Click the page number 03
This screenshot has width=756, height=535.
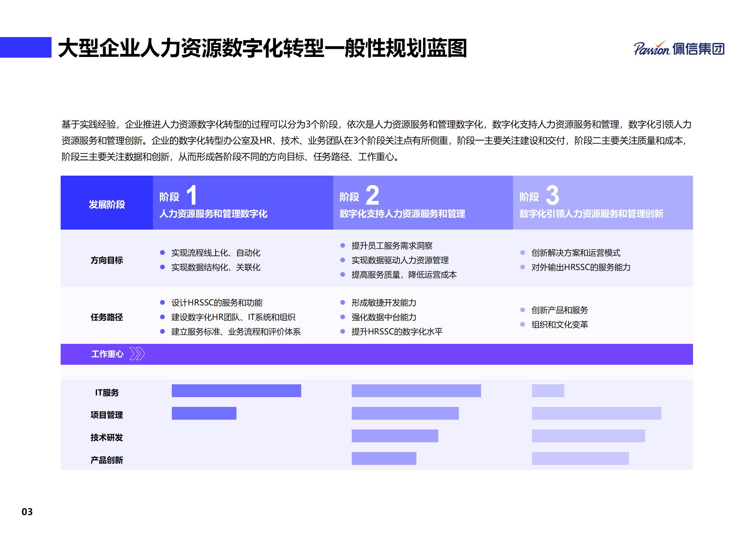coord(27,512)
